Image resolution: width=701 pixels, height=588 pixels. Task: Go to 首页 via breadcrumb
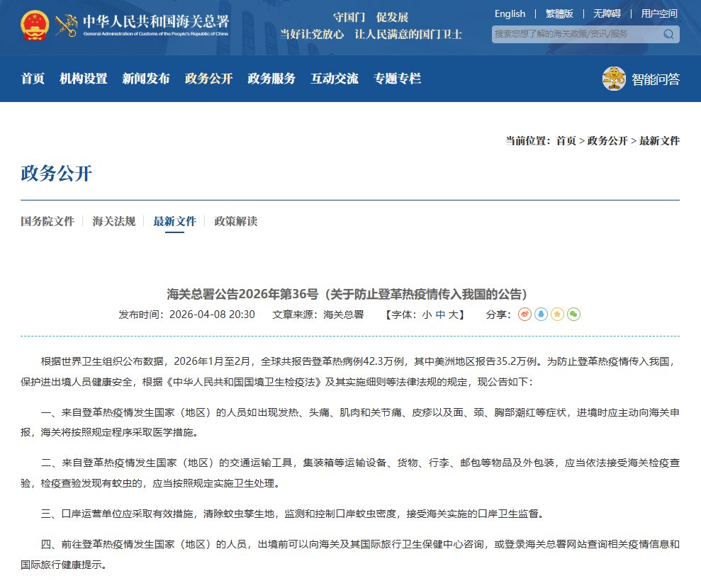click(x=566, y=141)
